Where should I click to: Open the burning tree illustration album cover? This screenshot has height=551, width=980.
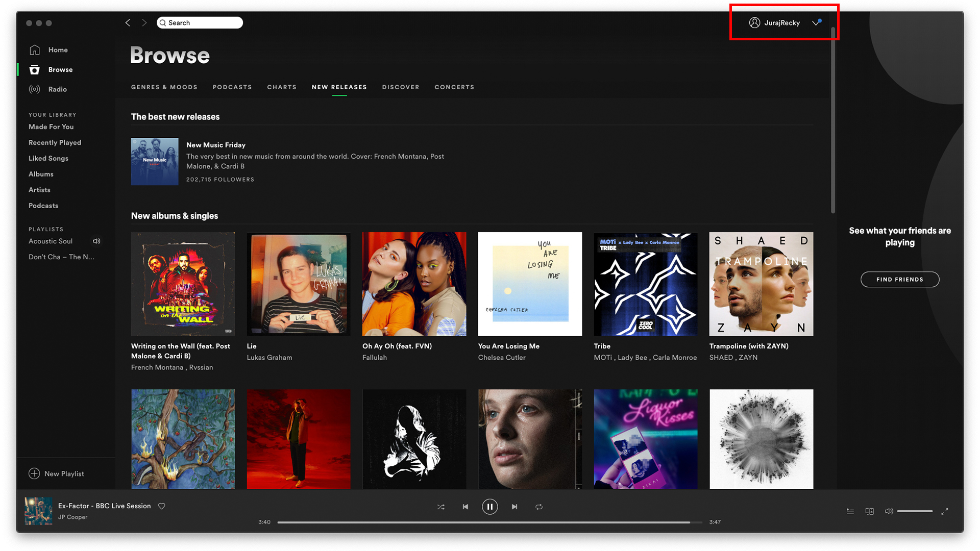point(183,439)
